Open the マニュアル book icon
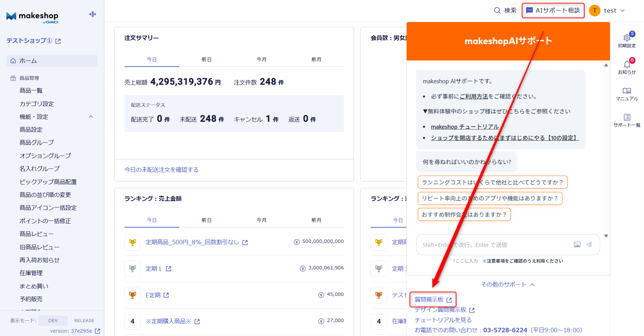This screenshot has height=336, width=644. point(627,91)
